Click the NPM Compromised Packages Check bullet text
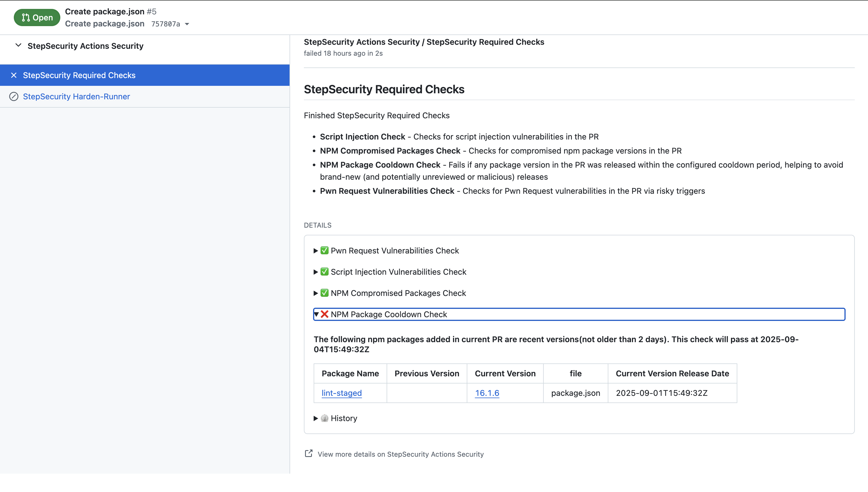 501,151
